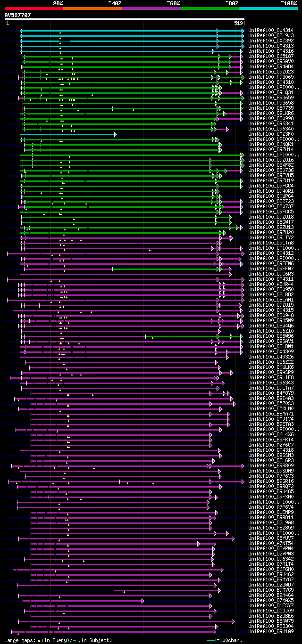Click UniRef100_B8AW75 label
The image size is (302, 644).
coord(271,621)
